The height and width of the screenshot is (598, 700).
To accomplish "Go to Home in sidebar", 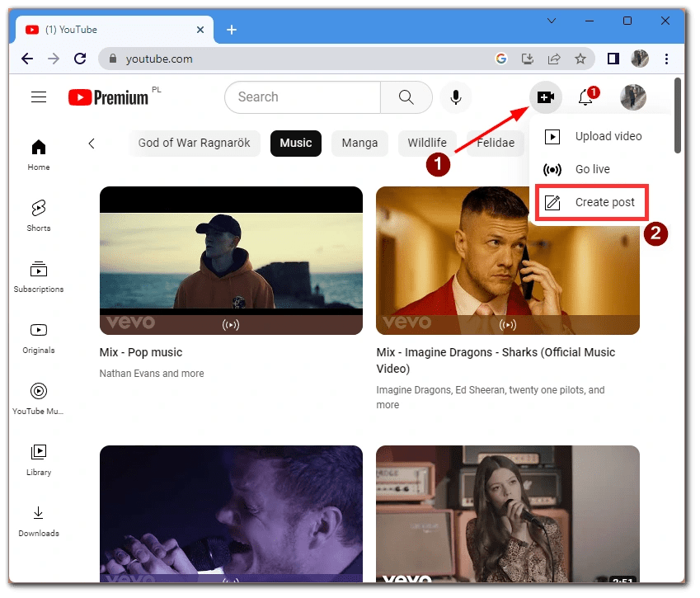I will pos(39,155).
